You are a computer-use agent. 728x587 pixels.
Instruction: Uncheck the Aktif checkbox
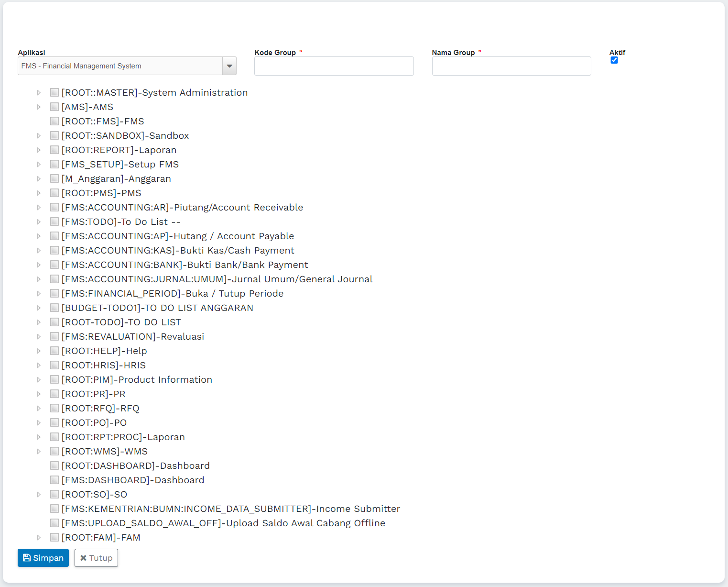614,60
